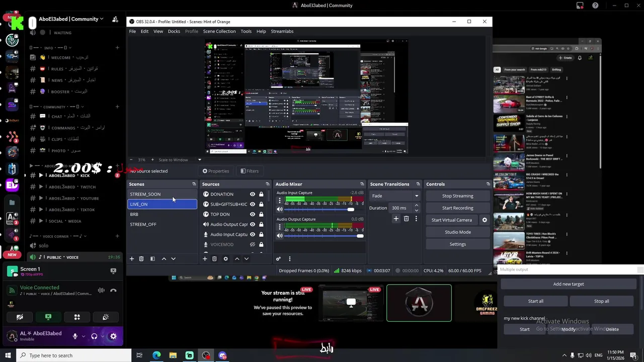Click Add new target in Multiple output
This screenshot has width=644, height=362.
(569, 284)
